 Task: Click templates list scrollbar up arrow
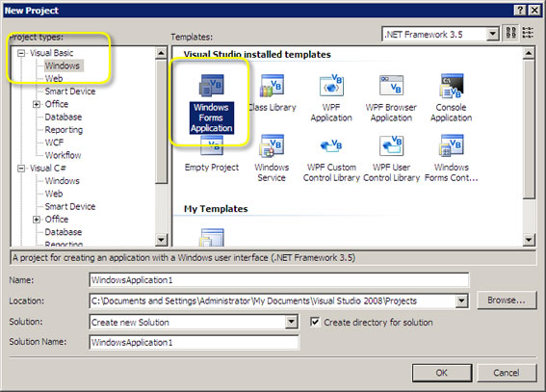click(529, 53)
